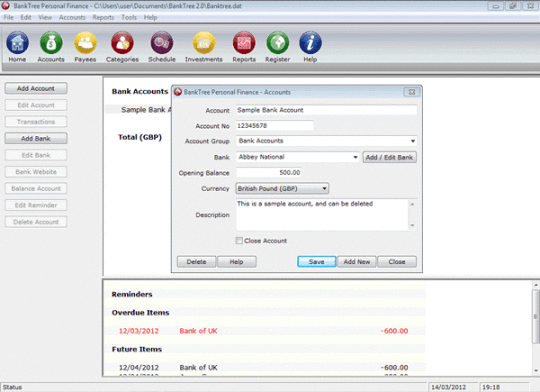Image resolution: width=540 pixels, height=392 pixels.
Task: Expand the Bank dropdown showing Abbey National
Action: (355, 157)
